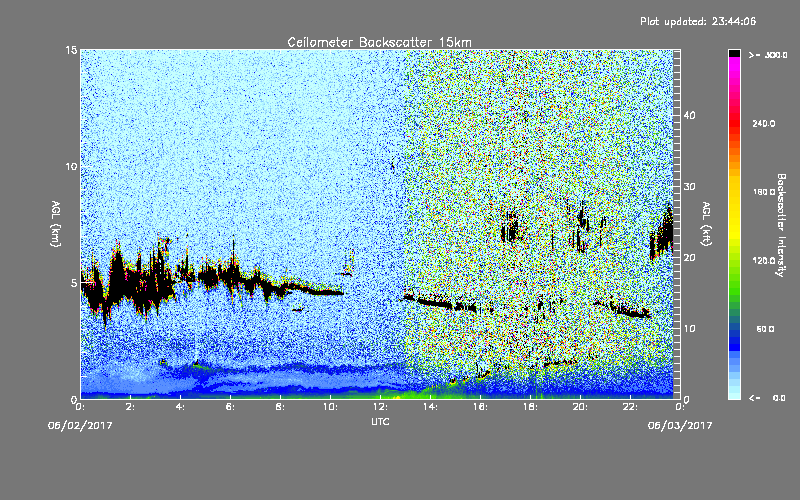Click the AGL (kft) right axis label

(706, 224)
